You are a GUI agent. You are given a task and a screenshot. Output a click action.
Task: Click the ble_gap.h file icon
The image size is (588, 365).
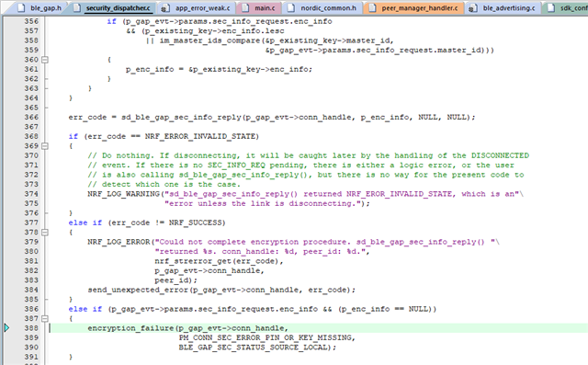[x=22, y=8]
